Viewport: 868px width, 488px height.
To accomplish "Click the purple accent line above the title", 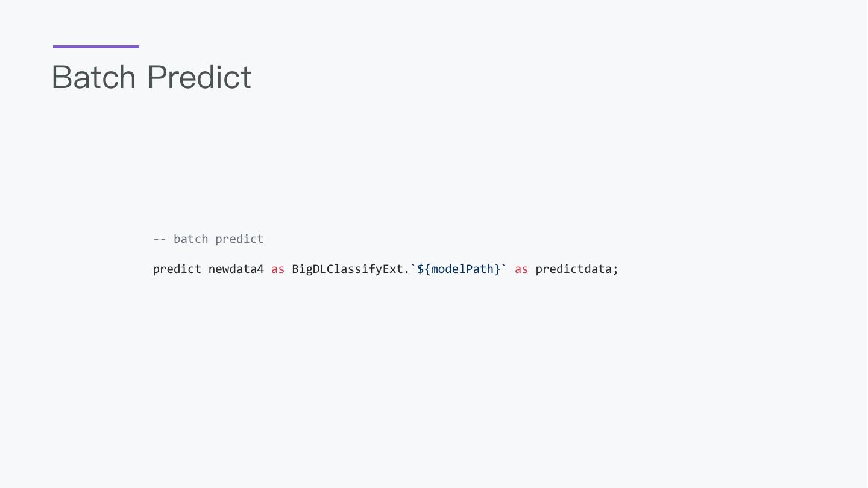I will pos(96,46).
